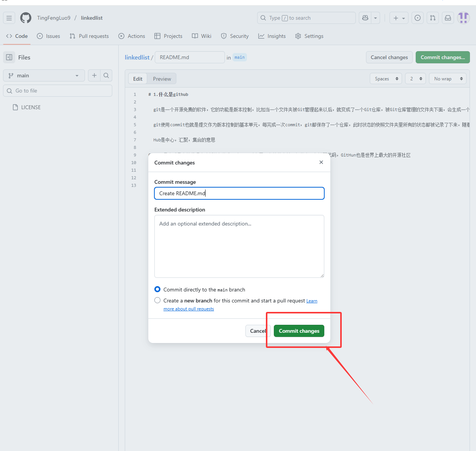Add a new file with plus icon

(94, 75)
